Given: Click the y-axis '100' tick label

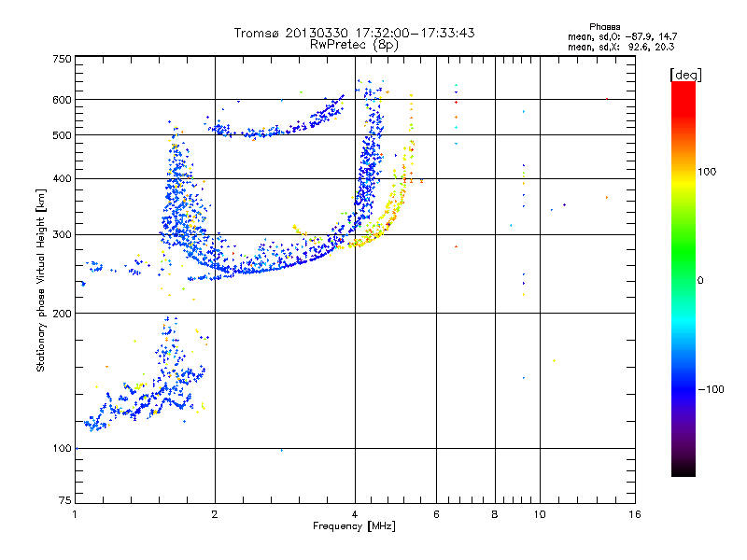Looking at the screenshot, I should point(62,448).
